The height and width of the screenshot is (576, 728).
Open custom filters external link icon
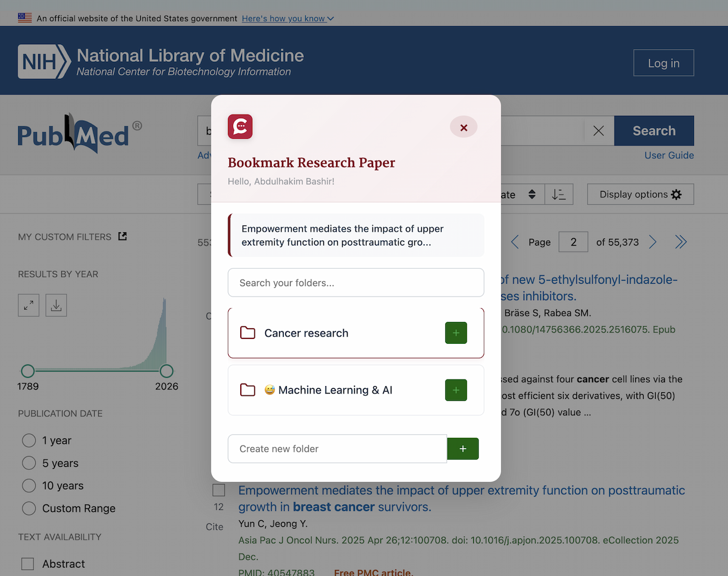[x=123, y=236]
